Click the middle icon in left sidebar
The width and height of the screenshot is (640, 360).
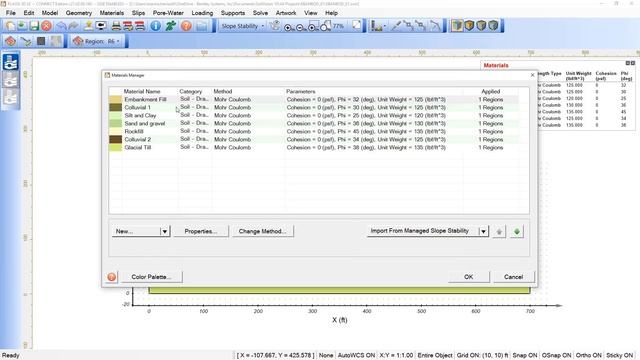[11, 80]
